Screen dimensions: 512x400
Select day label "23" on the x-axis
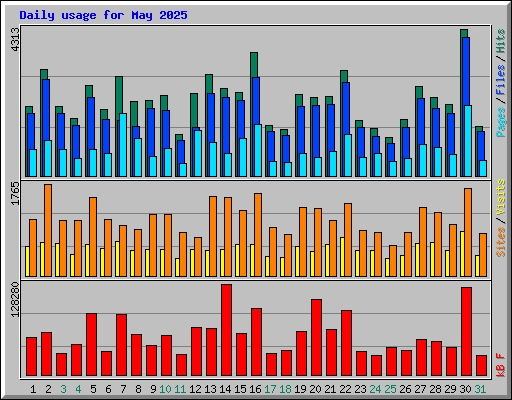pos(360,389)
